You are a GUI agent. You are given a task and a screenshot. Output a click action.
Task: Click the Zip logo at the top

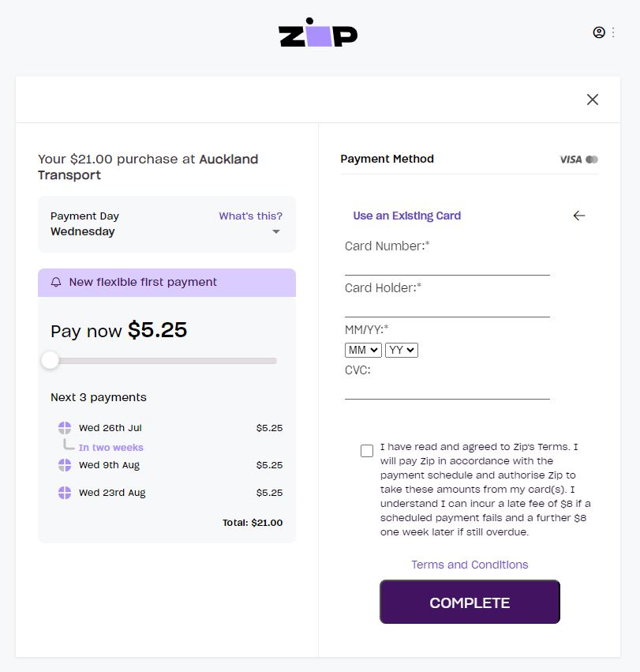coord(317,32)
